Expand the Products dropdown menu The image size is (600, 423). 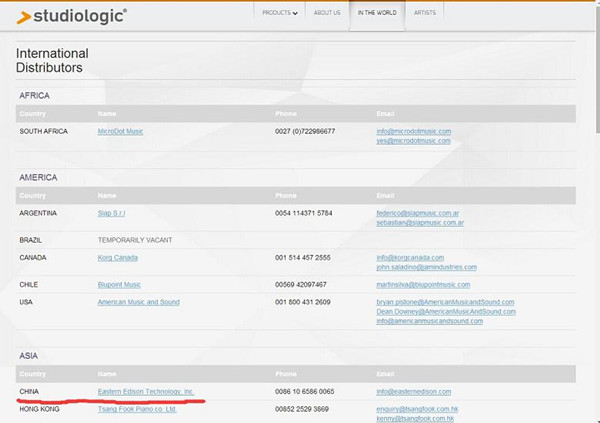click(280, 13)
